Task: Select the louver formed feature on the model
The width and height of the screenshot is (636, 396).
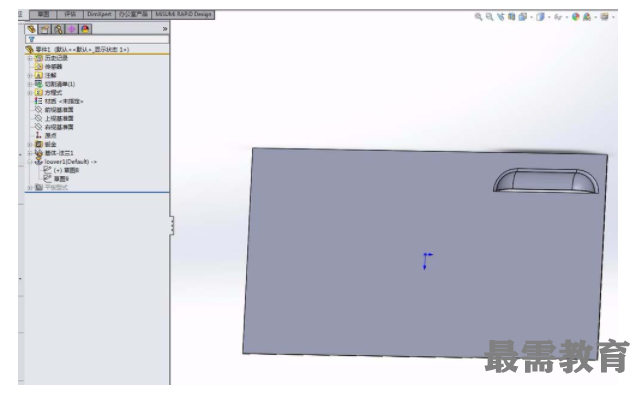Action: [x=546, y=181]
